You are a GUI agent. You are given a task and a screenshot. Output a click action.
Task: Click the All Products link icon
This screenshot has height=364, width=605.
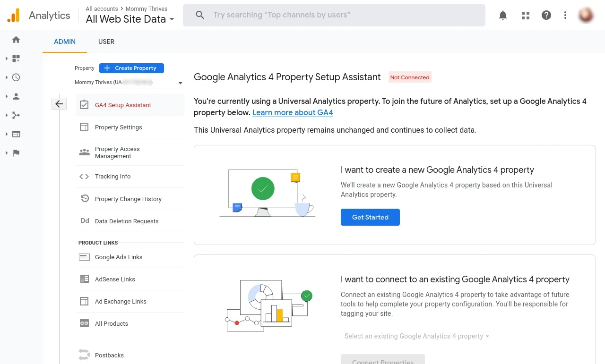pyautogui.click(x=84, y=323)
